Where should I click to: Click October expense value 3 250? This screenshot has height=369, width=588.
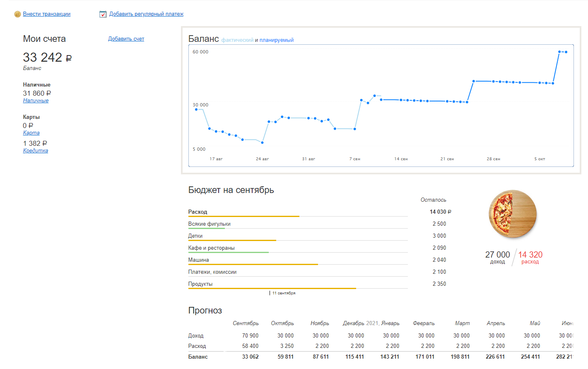coord(287,346)
